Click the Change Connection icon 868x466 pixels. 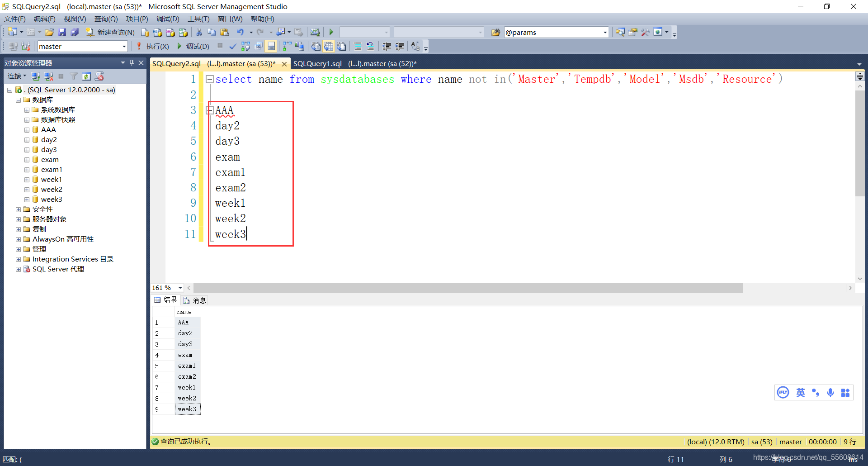pos(26,46)
